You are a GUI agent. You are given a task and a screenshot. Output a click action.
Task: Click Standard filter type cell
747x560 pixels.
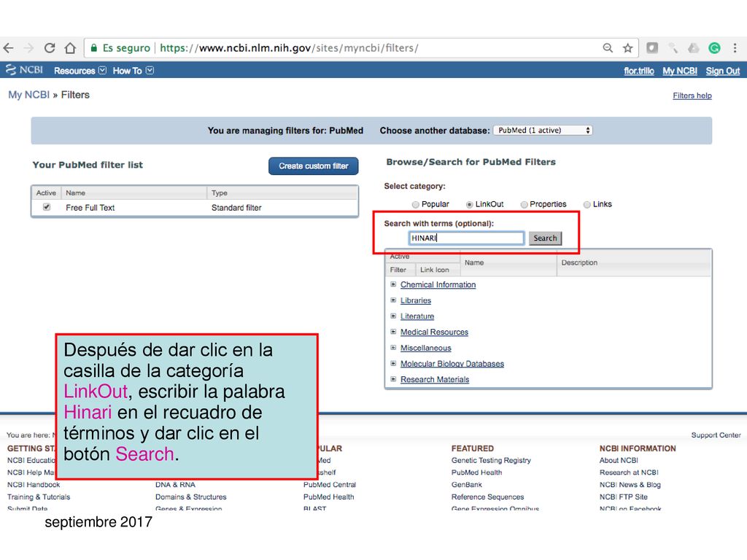[x=236, y=208]
